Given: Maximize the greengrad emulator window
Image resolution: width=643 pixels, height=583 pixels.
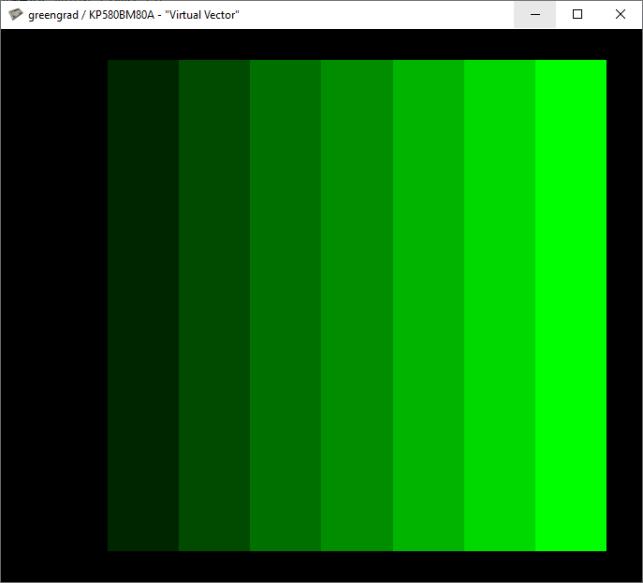Looking at the screenshot, I should (x=577, y=15).
